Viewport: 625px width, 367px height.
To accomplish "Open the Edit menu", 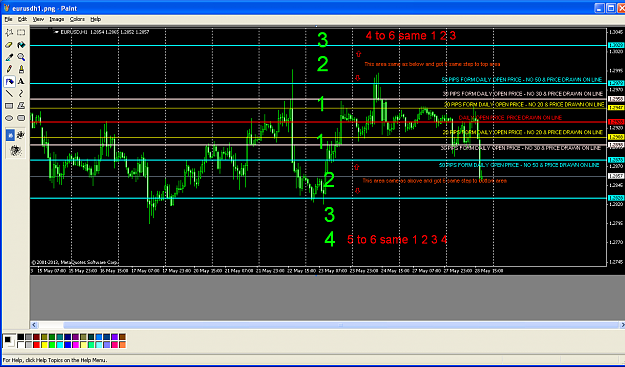I will 22,19.
